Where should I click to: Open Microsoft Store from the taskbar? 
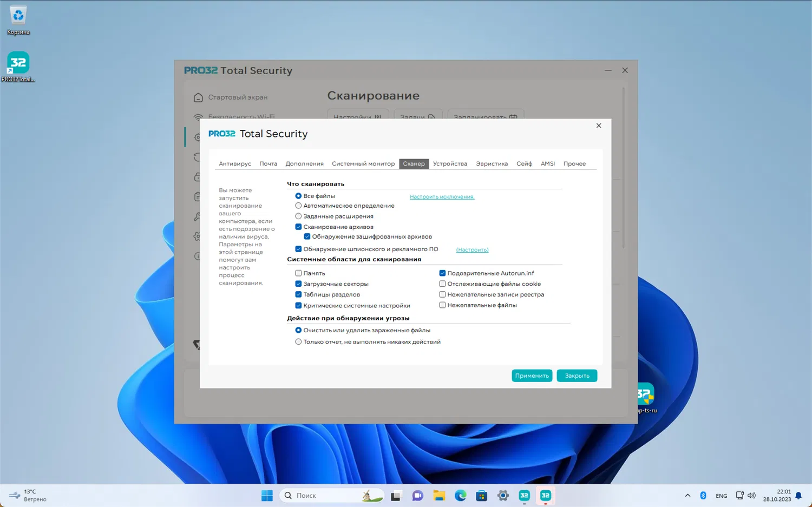pos(481,496)
